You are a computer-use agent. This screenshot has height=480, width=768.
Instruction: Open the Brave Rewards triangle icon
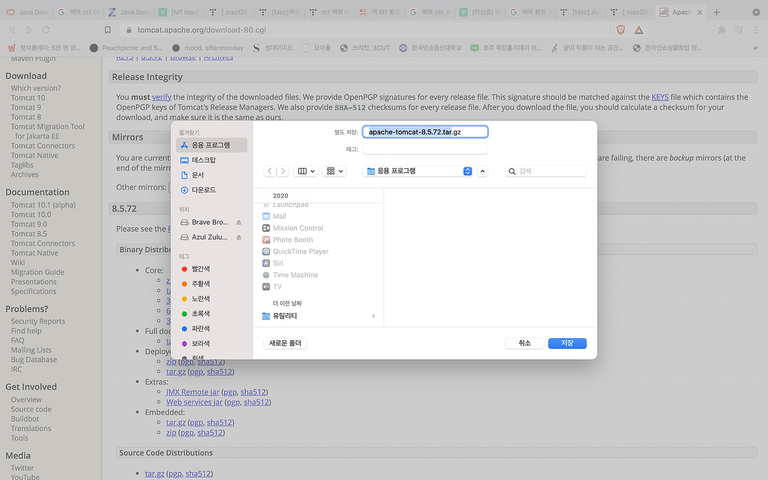639,30
